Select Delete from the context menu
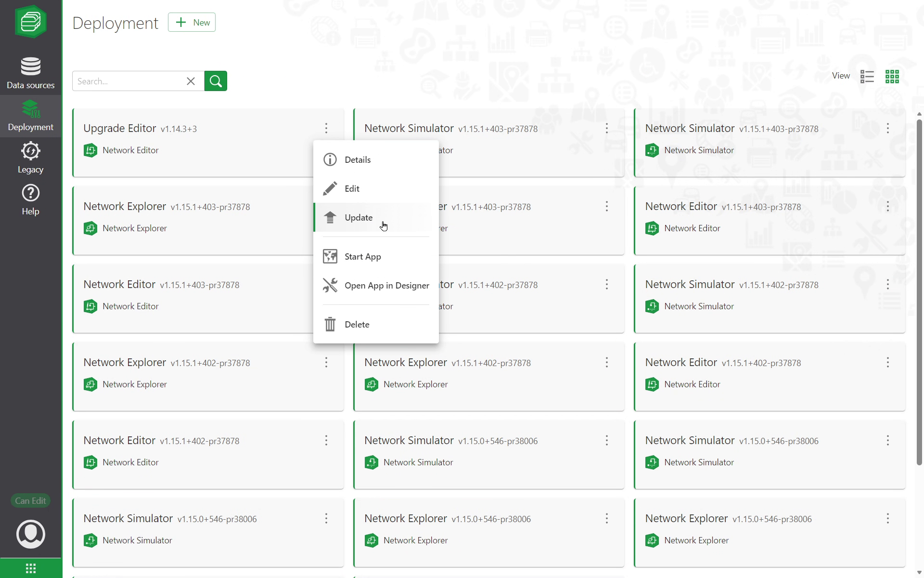The width and height of the screenshot is (924, 578). [x=357, y=325]
